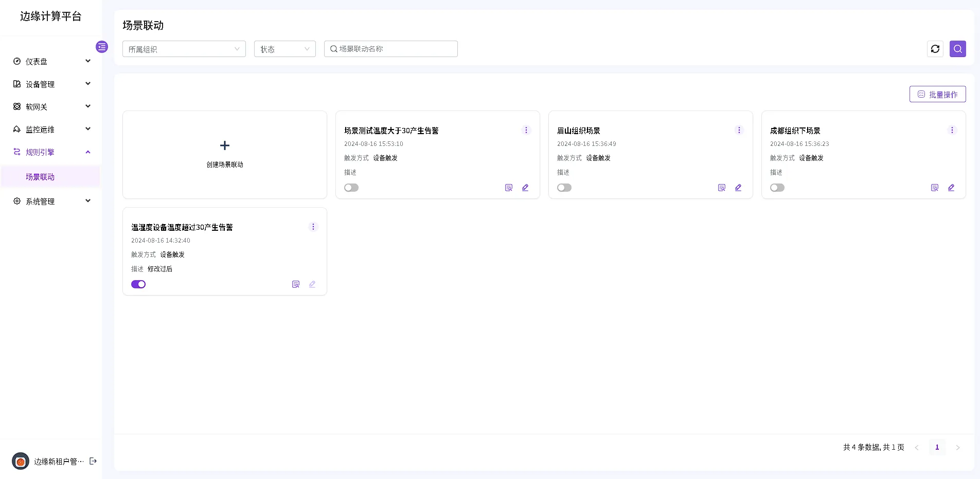Open more options on 眉山组织场景 card
This screenshot has height=479, width=980.
739,130
